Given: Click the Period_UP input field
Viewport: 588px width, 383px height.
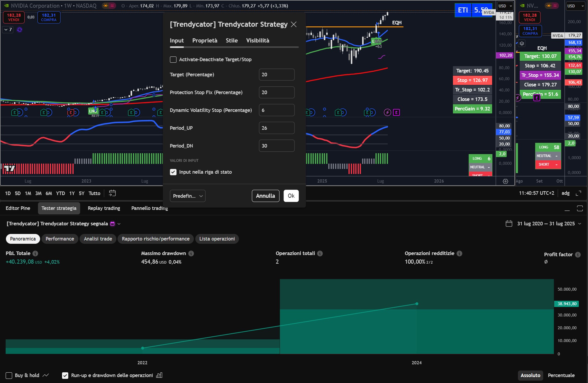Looking at the screenshot, I should [276, 128].
